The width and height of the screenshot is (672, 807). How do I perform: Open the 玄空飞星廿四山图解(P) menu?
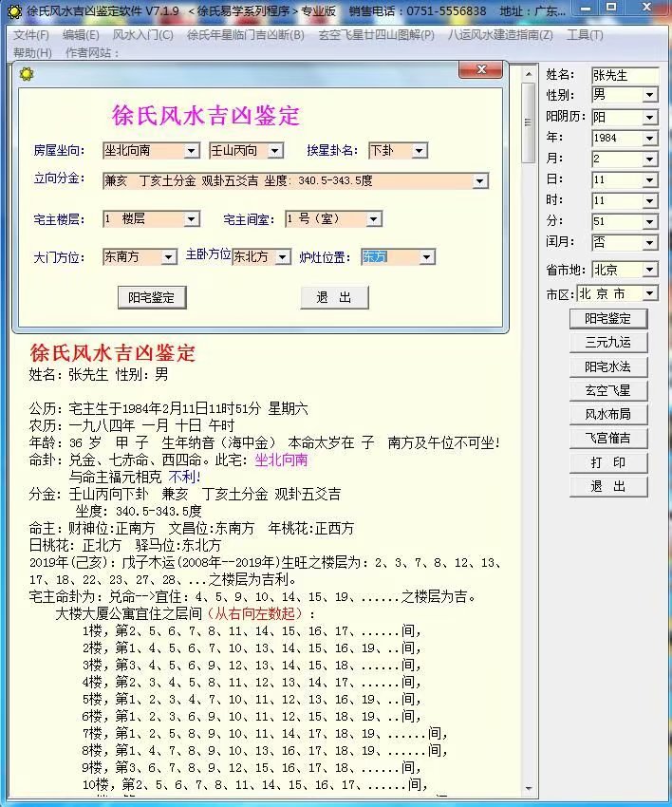(376, 35)
